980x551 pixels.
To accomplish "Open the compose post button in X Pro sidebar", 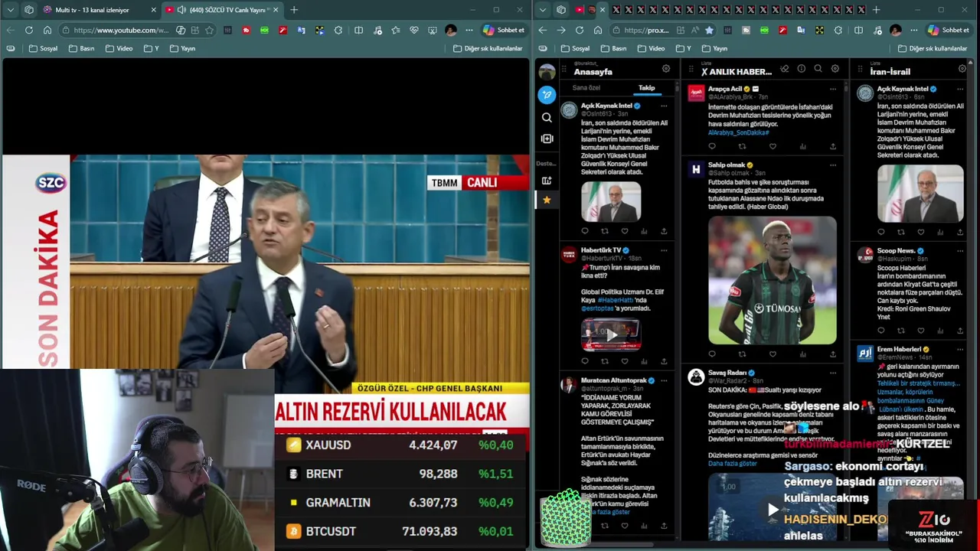I will (x=547, y=95).
